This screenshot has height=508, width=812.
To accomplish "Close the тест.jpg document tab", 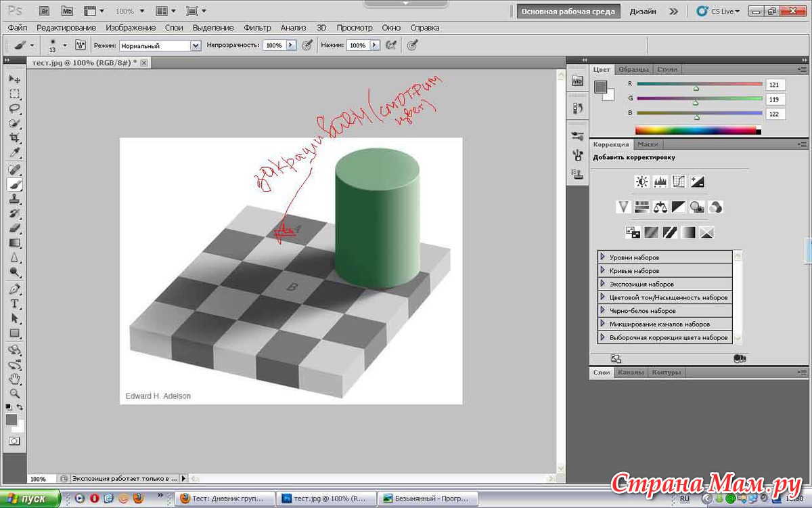I will click(144, 62).
